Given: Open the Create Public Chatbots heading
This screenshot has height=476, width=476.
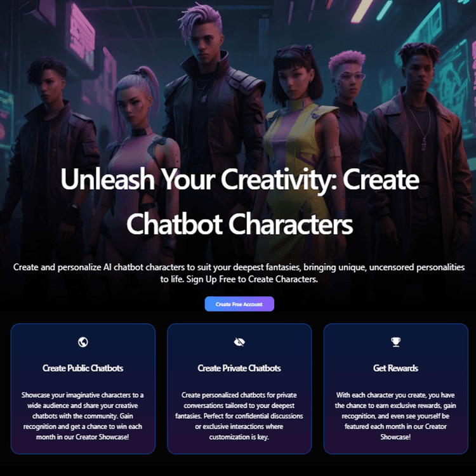Looking at the screenshot, I should tap(83, 368).
